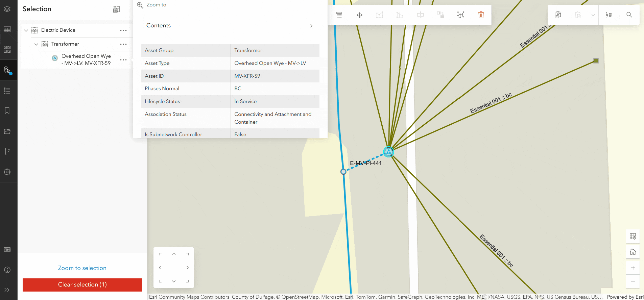
Task: Open the settings gear in the sidebar
Action: [x=7, y=172]
